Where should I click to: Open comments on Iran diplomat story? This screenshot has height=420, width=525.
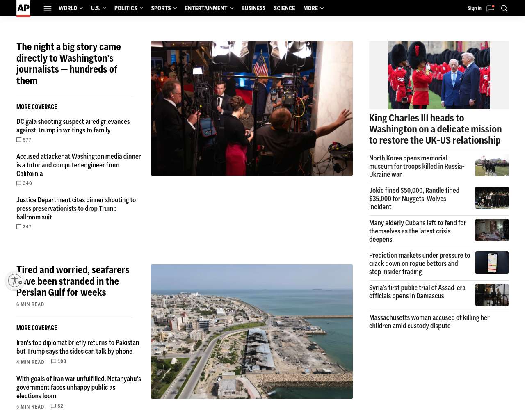click(x=54, y=361)
